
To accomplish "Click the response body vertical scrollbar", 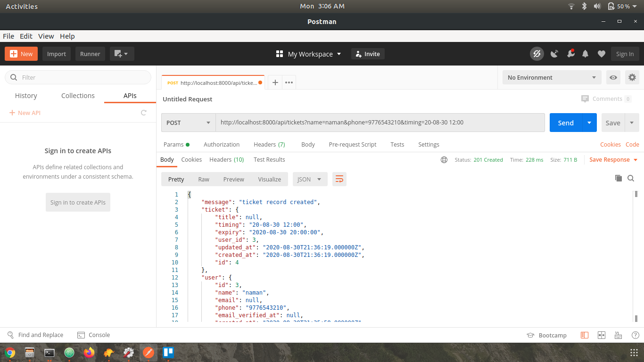I will pyautogui.click(x=636, y=257).
